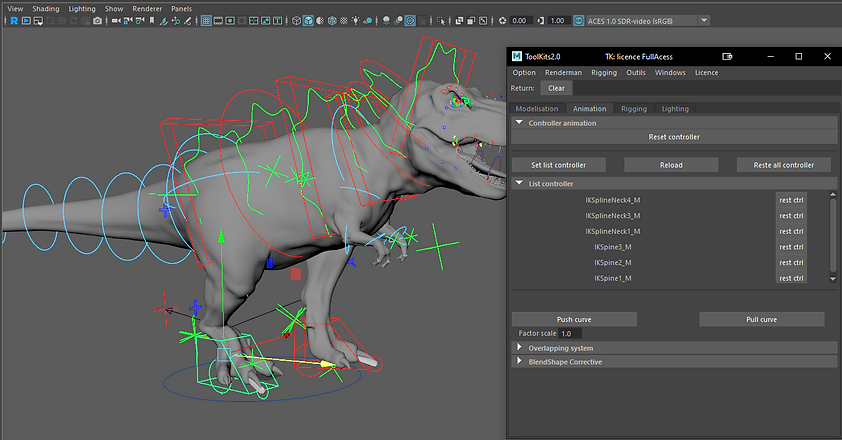Activate the 2D Pan/Zoom icon
This screenshot has height=440, width=842.
pos(176,21)
